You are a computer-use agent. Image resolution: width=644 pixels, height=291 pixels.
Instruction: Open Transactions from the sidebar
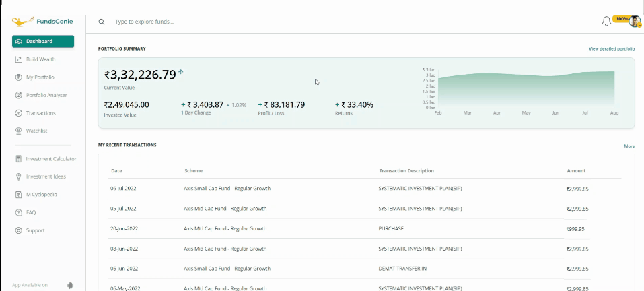(40, 113)
